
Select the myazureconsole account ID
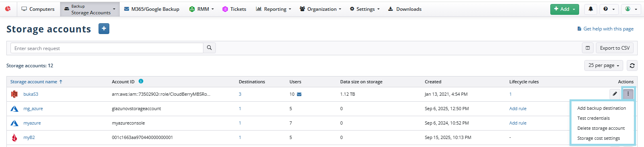[128, 123]
